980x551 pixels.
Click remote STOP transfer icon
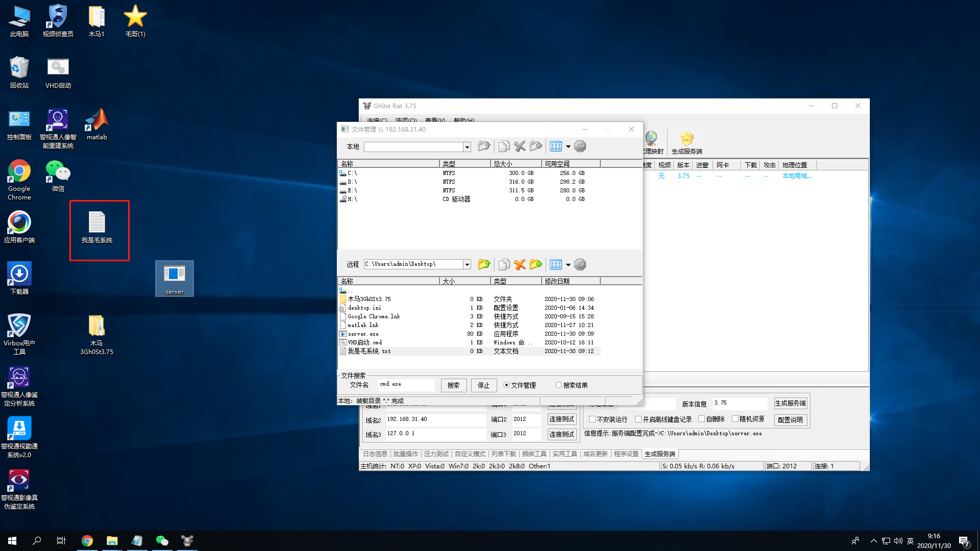[580, 264]
